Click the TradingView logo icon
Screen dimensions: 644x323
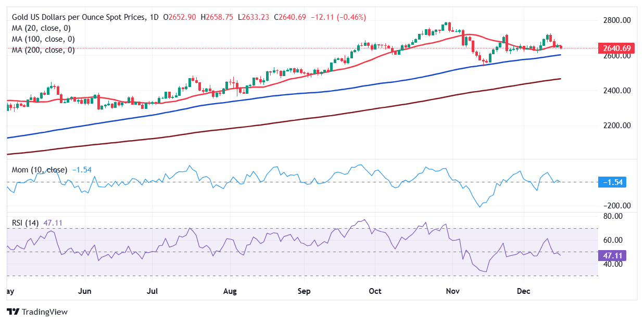(x=13, y=312)
